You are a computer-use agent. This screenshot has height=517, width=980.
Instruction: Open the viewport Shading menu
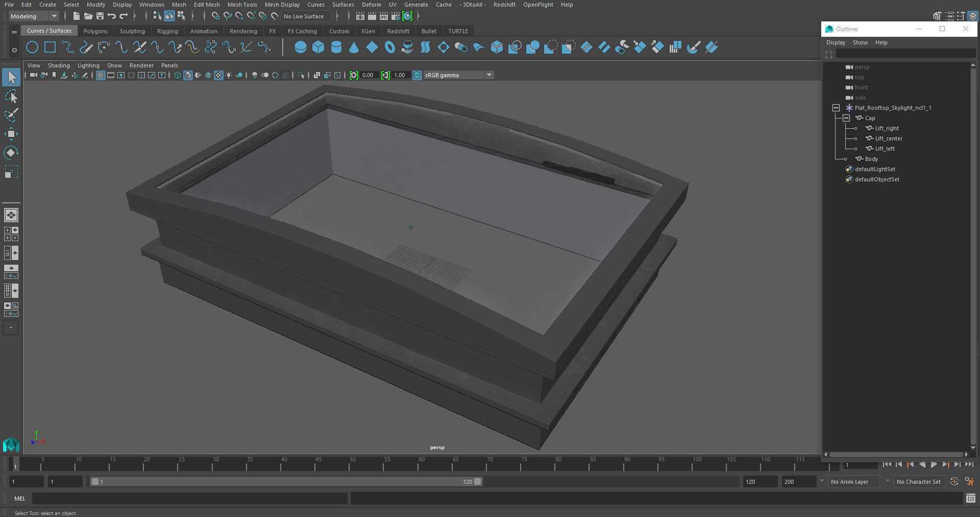coord(59,65)
